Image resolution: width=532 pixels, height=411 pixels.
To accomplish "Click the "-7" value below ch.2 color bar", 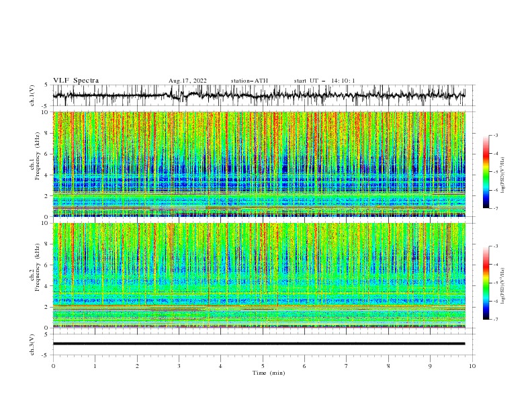I will pos(496,320).
